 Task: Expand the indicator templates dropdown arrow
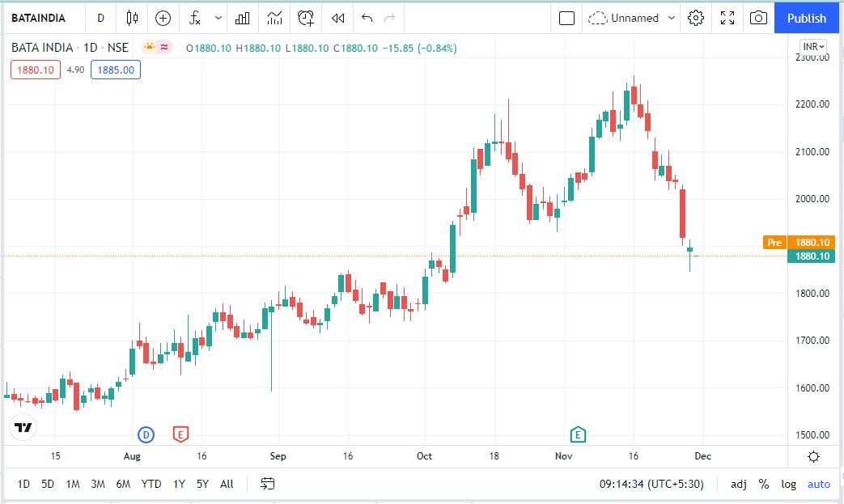click(x=218, y=18)
